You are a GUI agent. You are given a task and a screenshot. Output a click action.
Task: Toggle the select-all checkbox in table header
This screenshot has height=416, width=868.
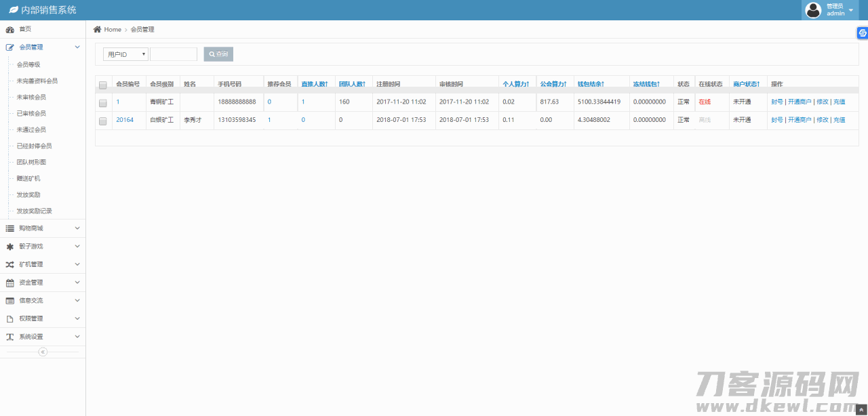[103, 85]
